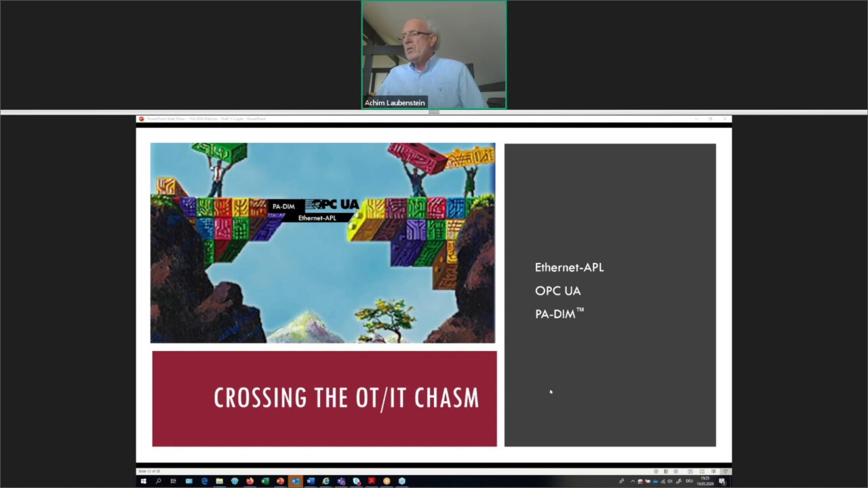Select Achim Laubenstein's video tile

pyautogui.click(x=434, y=55)
